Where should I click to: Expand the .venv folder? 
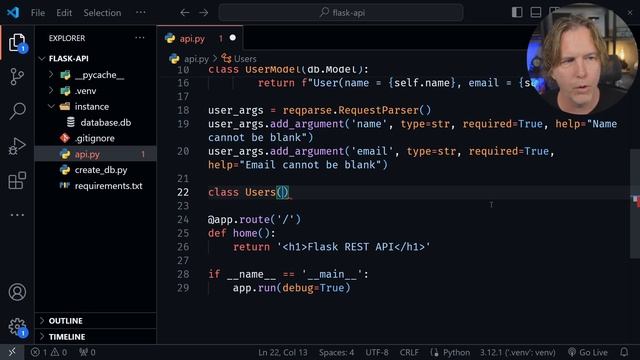(x=51, y=91)
